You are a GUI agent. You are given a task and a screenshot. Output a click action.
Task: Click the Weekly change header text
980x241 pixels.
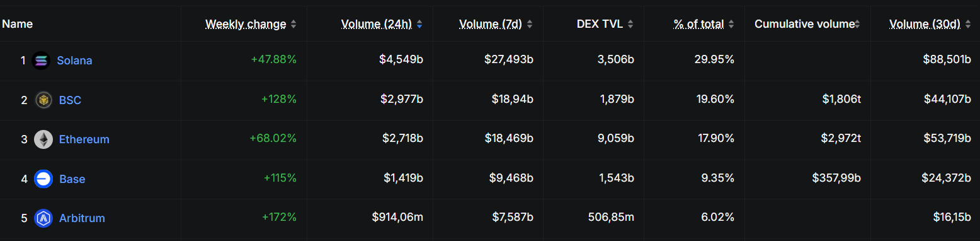[x=246, y=24]
